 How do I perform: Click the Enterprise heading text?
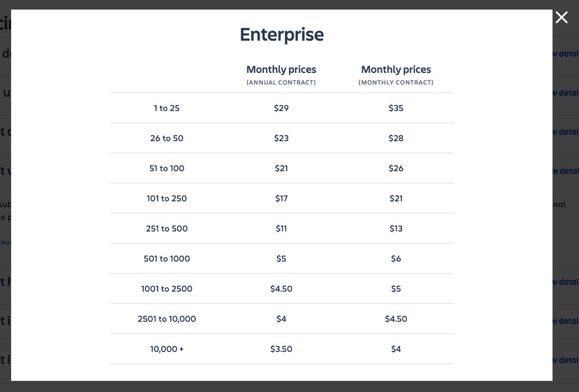click(x=282, y=35)
